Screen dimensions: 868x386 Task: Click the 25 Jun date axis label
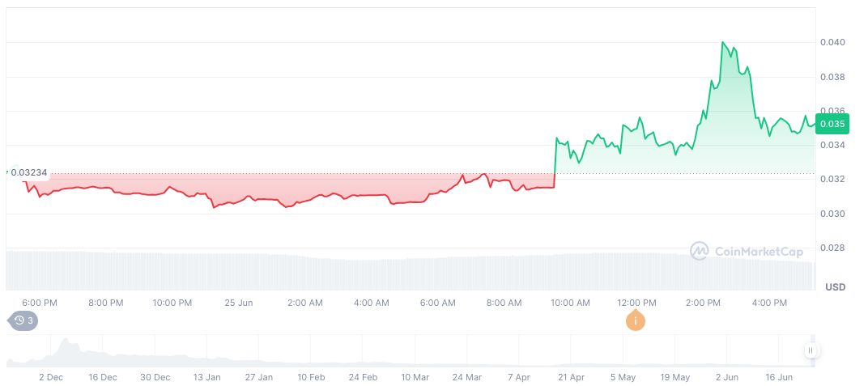click(239, 303)
